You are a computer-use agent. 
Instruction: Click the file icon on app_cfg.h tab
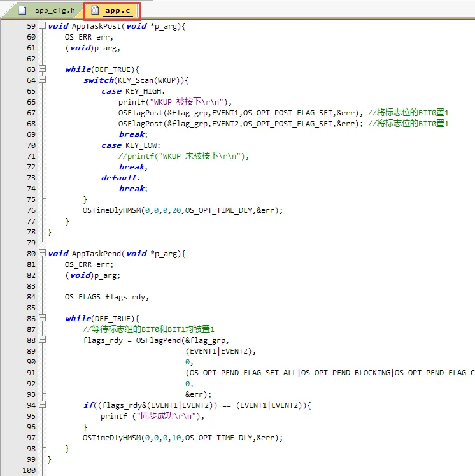click(22, 10)
